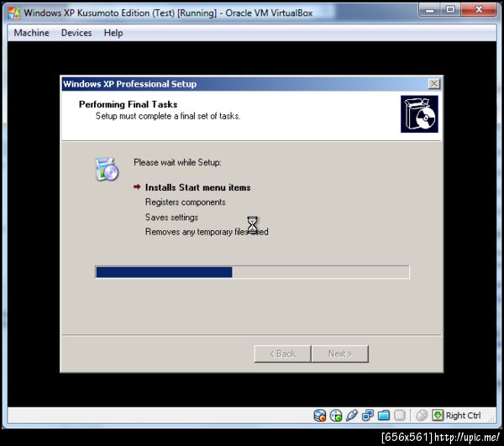Click the disabled Back button
The width and height of the screenshot is (504, 446).
click(282, 354)
